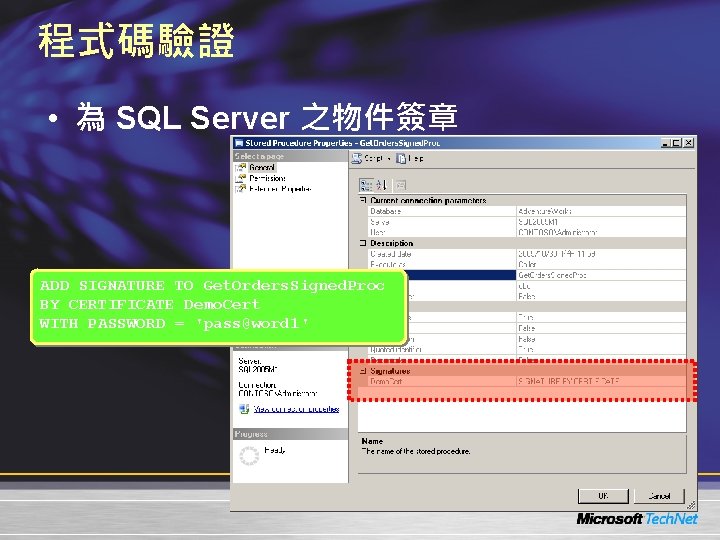Image resolution: width=720 pixels, height=540 pixels.
Task: Click the connection properties icon
Action: click(x=244, y=409)
